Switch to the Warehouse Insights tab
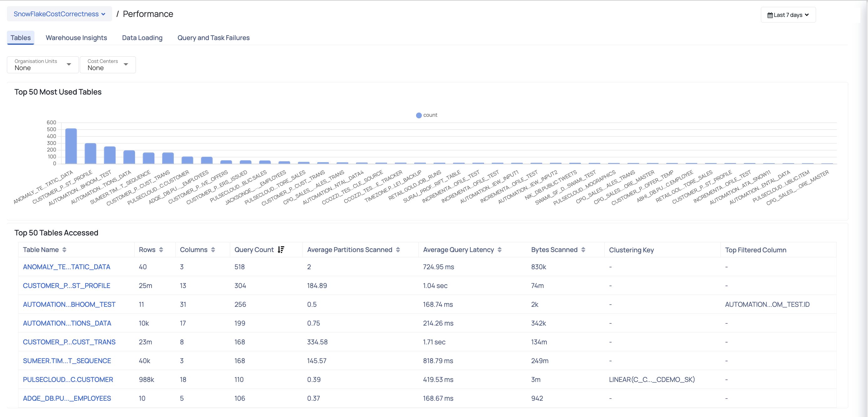The height and width of the screenshot is (417, 868). pos(76,38)
